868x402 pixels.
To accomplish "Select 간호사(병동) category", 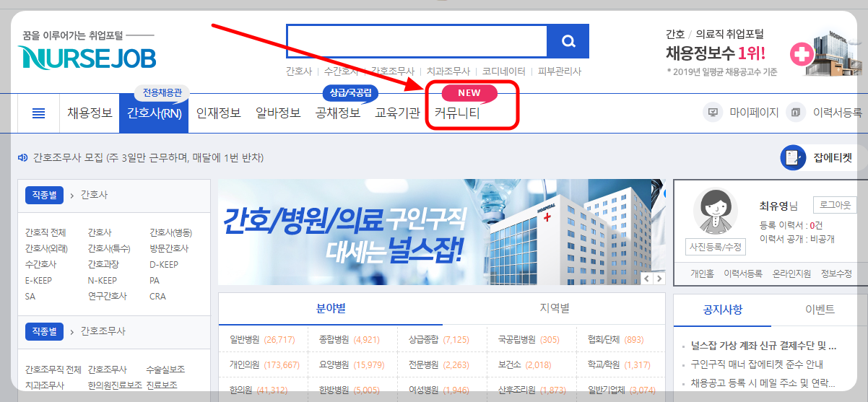I will point(170,232).
